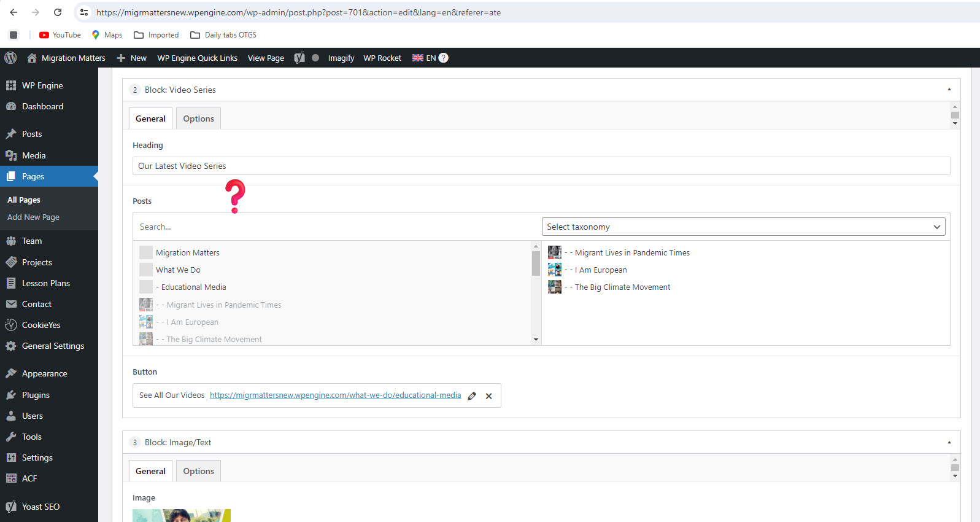Open Appearance menu in sidebar
Screen dimensions: 980x522
49,373
